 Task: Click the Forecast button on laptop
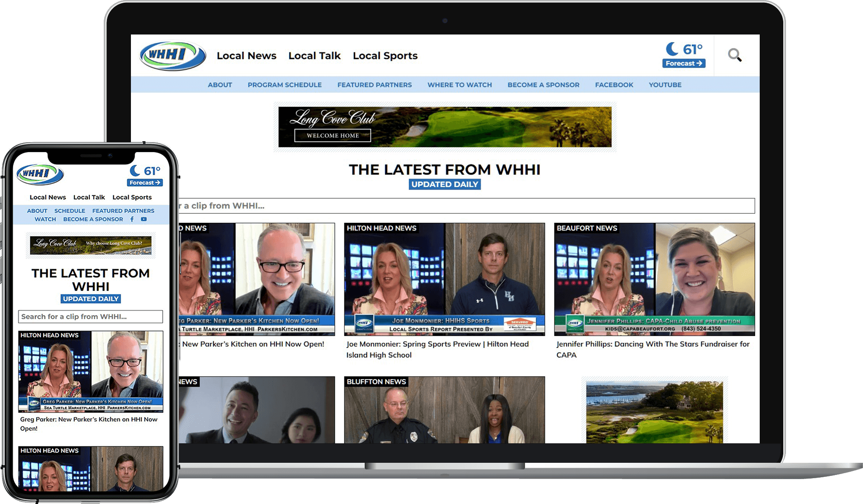click(684, 63)
